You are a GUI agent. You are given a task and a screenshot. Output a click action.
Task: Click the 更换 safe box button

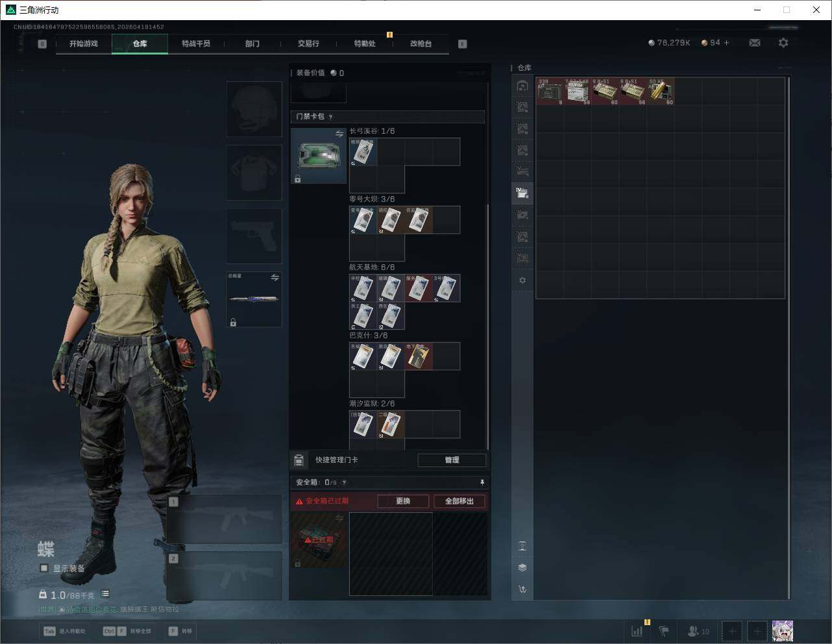pos(403,501)
